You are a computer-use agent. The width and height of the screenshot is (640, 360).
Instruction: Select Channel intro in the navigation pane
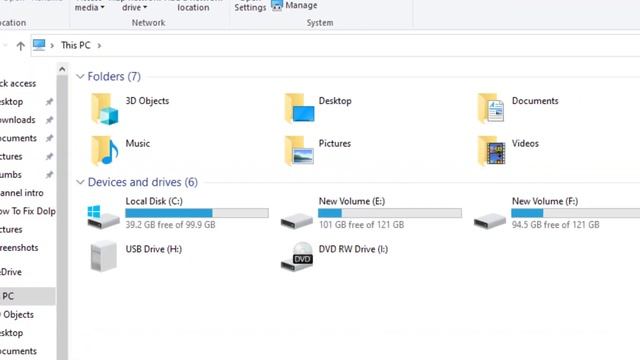(x=22, y=193)
